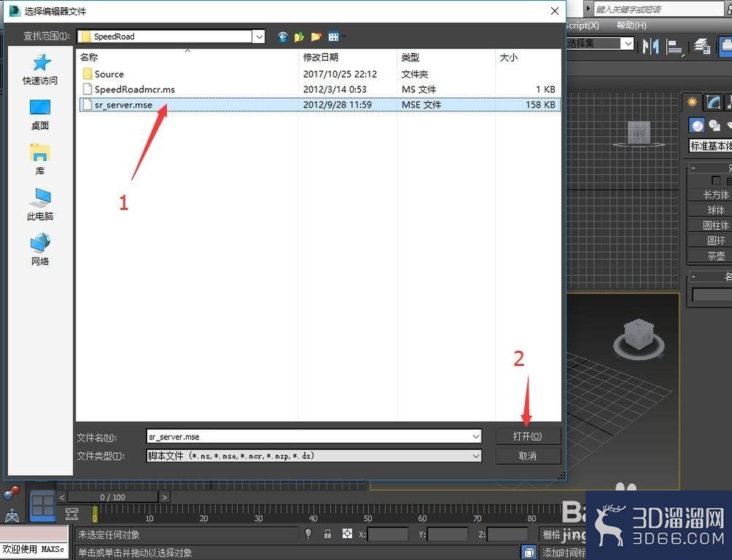Viewport: 732px width, 560px height.
Task: Go to Desktop in the sidebar
Action: pos(40,115)
